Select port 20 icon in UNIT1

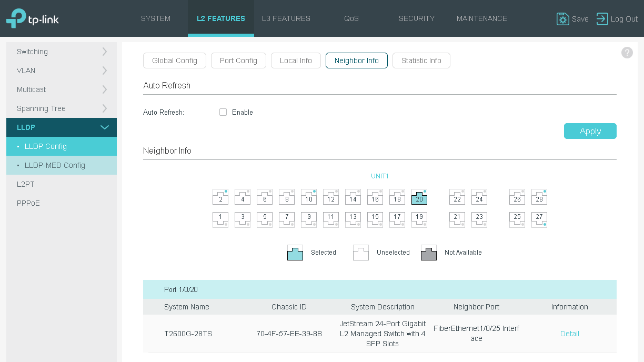(x=419, y=197)
